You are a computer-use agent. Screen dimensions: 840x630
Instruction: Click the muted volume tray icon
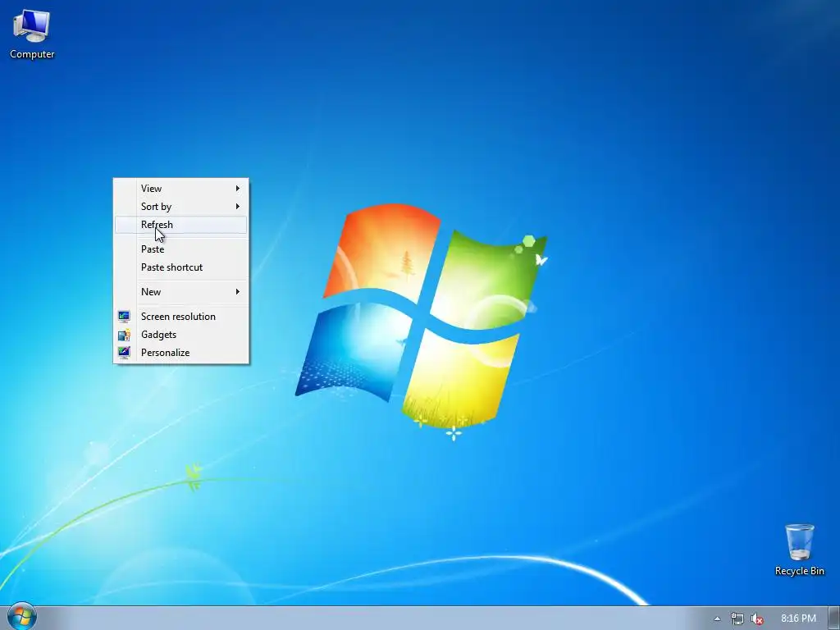(x=756, y=619)
